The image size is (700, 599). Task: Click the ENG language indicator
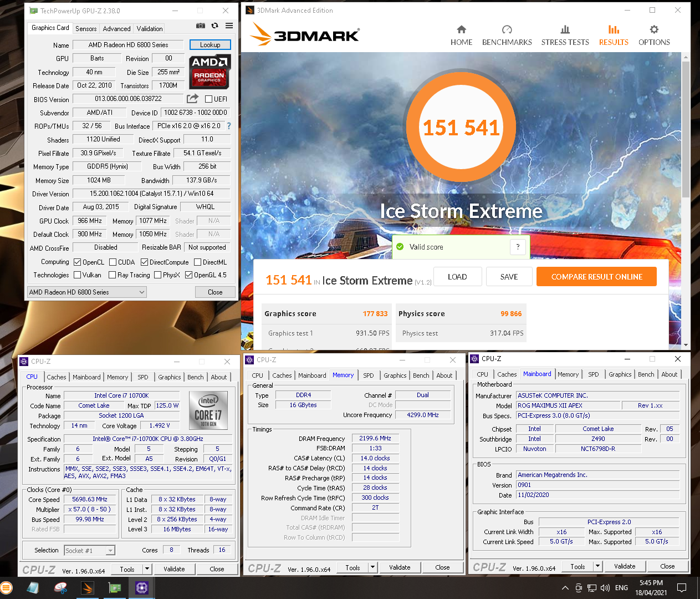click(622, 588)
